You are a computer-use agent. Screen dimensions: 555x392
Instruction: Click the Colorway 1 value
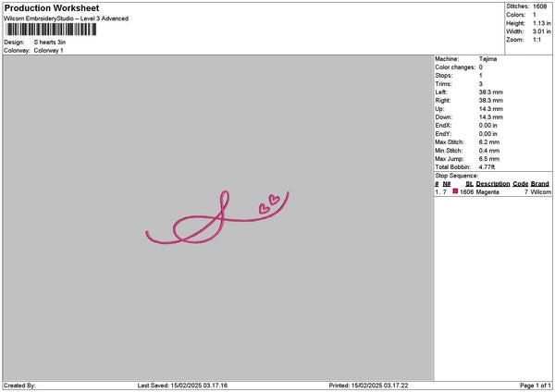click(x=48, y=51)
